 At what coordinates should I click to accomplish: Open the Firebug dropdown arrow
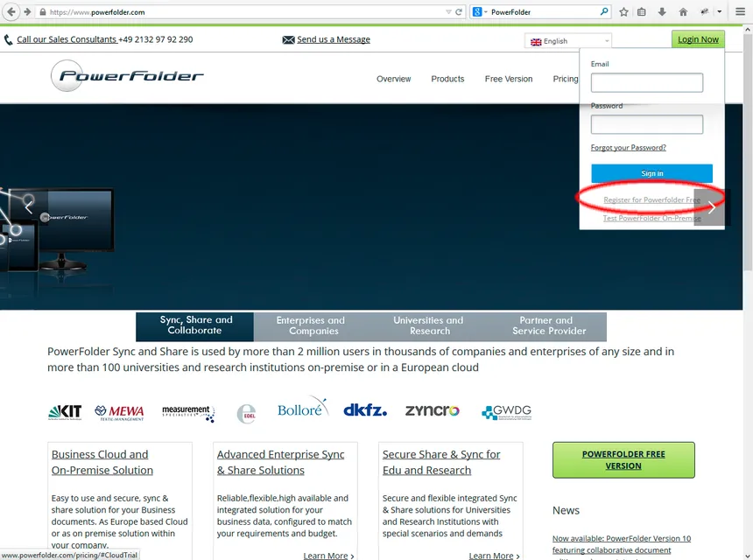point(720,12)
